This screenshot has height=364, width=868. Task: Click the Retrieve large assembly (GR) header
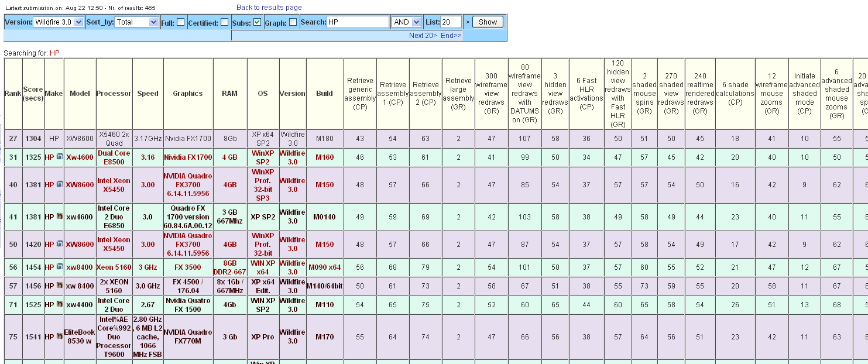458,94
